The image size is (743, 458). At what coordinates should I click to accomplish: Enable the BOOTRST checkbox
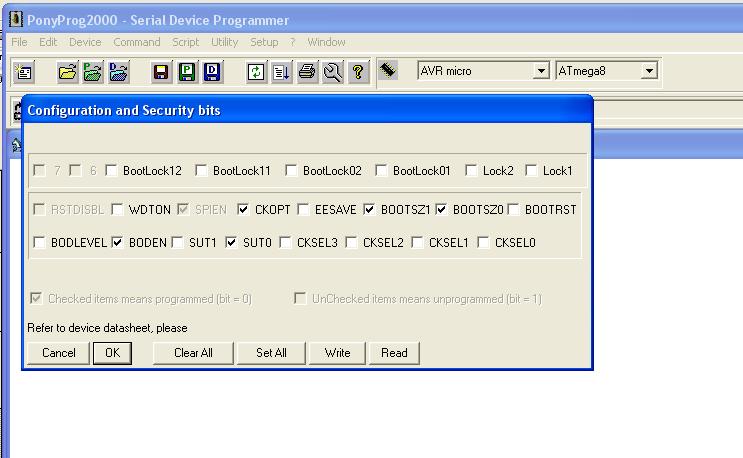click(x=513, y=209)
